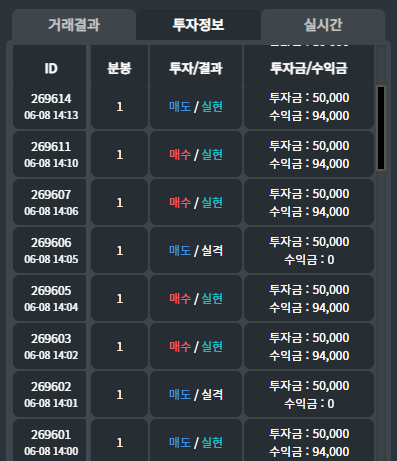The image size is (397, 461).
Task: Click the 분봉 value for trade 269611
Action: (119, 155)
